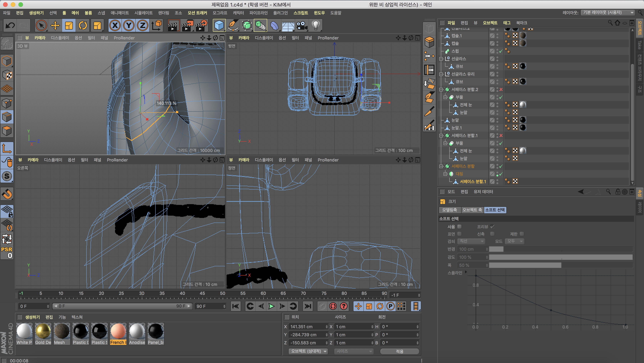
Task: Select the Live Selection tool
Action: click(x=41, y=25)
